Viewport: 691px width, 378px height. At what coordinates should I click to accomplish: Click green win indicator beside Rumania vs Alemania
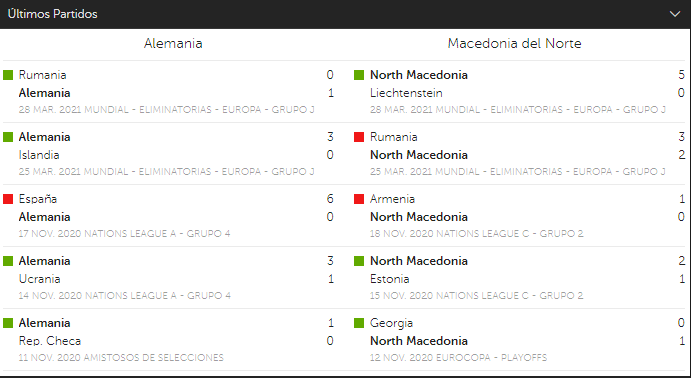click(x=8, y=75)
